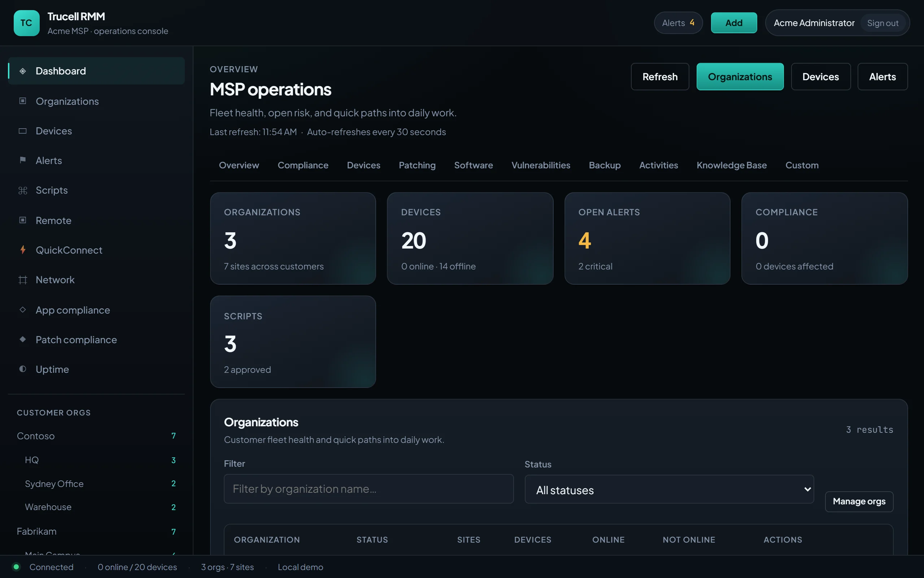Open the Scripts summary card
Screen dimensions: 924x578
click(293, 342)
